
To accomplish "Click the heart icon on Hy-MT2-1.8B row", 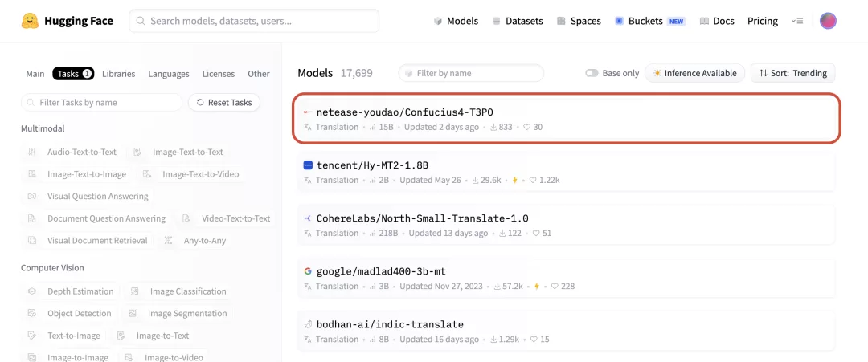I will pos(533,180).
